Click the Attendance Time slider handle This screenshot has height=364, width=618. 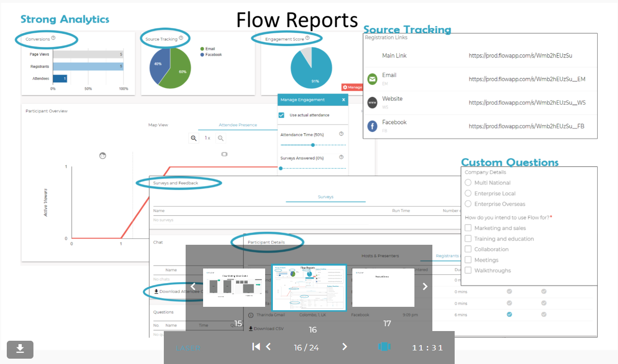[313, 145]
